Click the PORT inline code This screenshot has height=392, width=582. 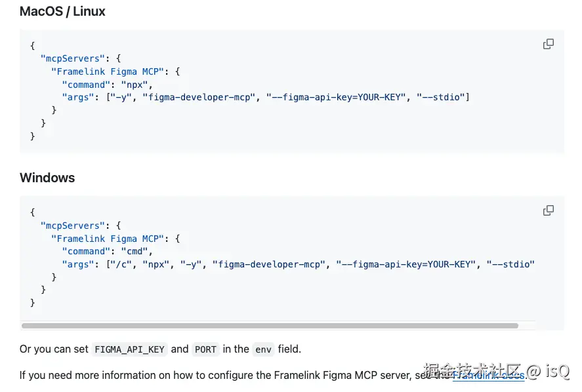coord(205,349)
